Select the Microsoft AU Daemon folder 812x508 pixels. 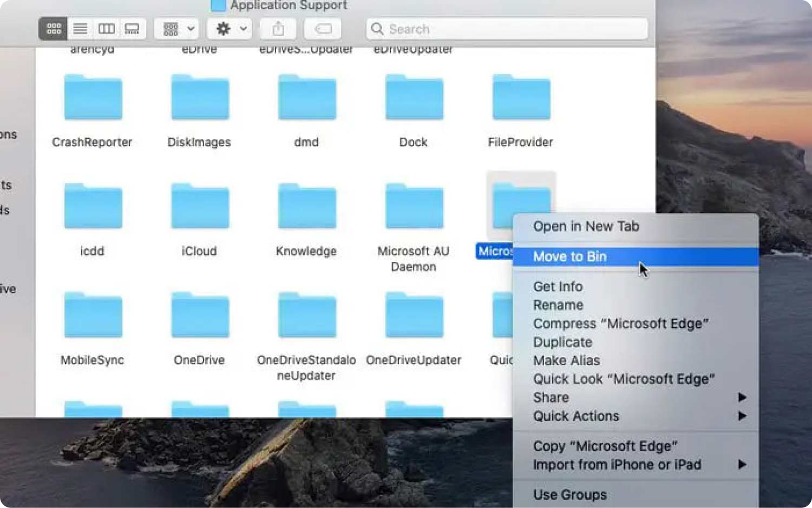point(414,207)
